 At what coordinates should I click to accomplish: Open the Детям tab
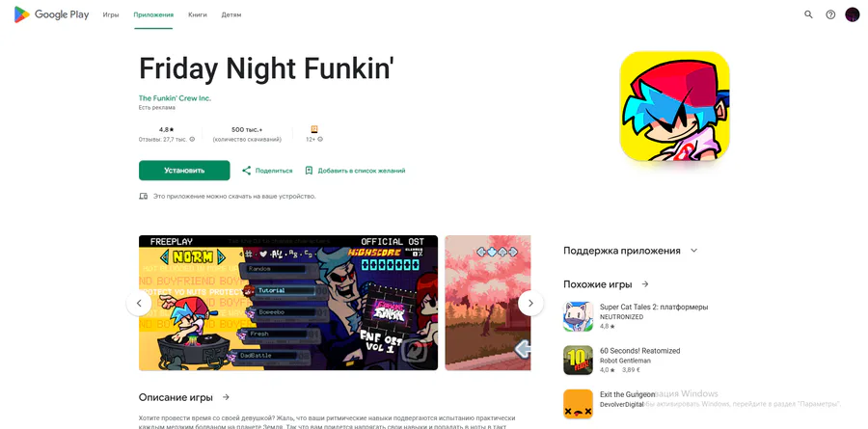[231, 15]
